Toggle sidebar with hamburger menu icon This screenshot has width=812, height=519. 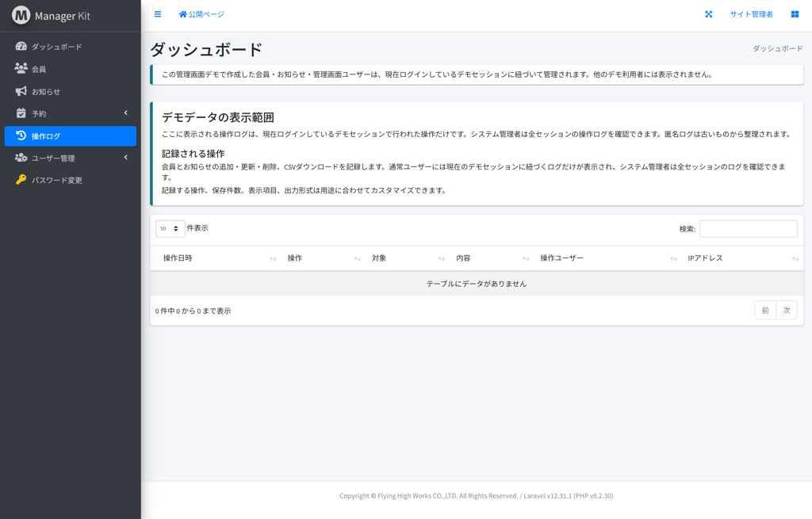coord(158,14)
